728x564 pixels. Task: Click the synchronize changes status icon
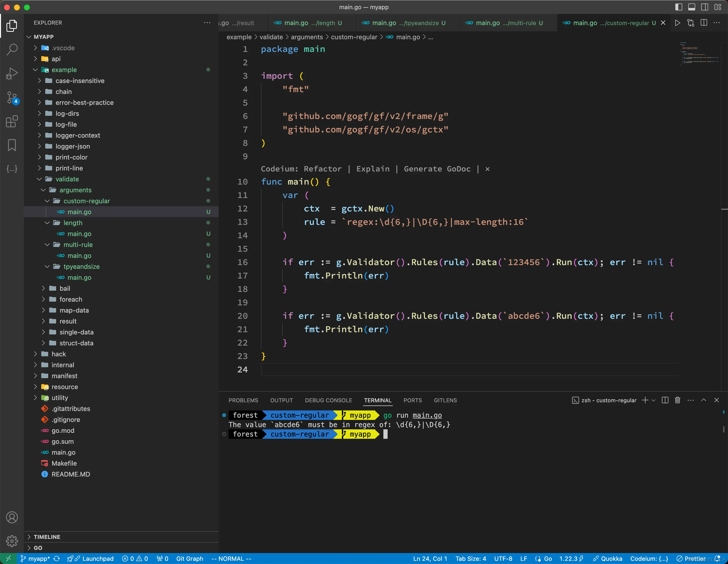(x=57, y=558)
